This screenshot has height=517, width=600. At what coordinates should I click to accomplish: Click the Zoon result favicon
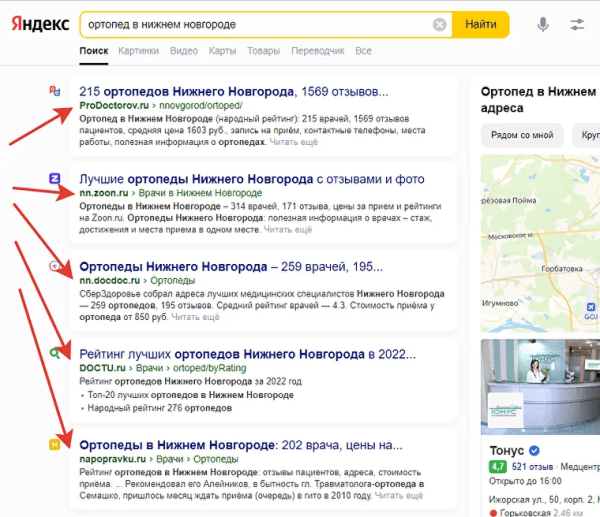pyautogui.click(x=55, y=178)
